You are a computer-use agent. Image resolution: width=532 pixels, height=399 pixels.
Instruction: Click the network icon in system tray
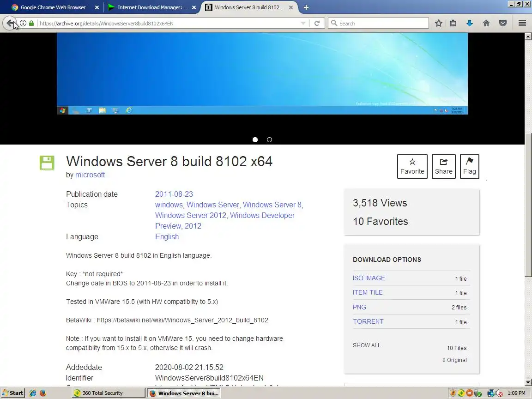[490, 393]
